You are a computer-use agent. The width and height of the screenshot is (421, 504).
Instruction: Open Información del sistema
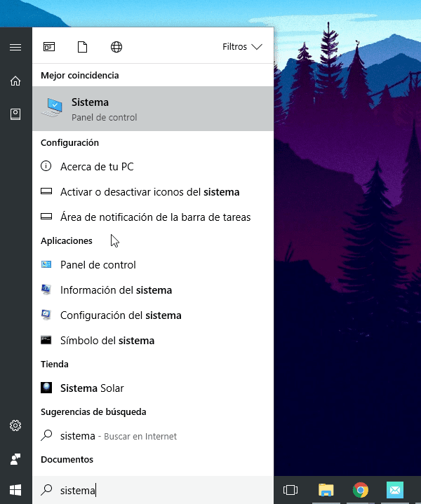click(116, 290)
